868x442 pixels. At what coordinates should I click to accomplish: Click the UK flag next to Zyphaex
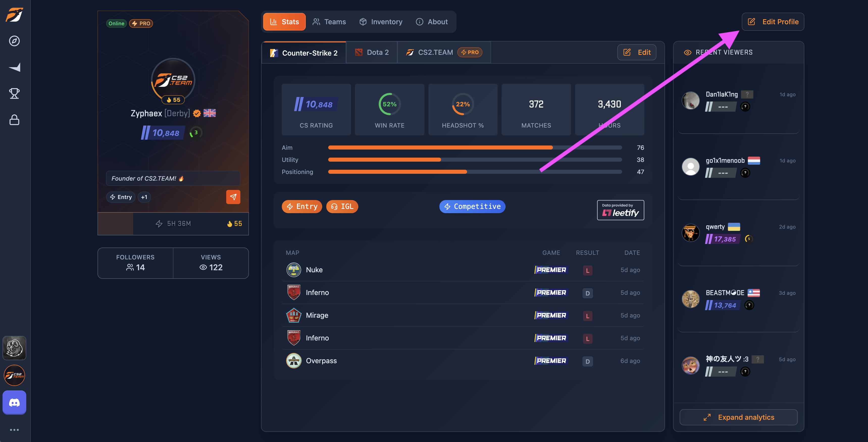[x=210, y=113]
